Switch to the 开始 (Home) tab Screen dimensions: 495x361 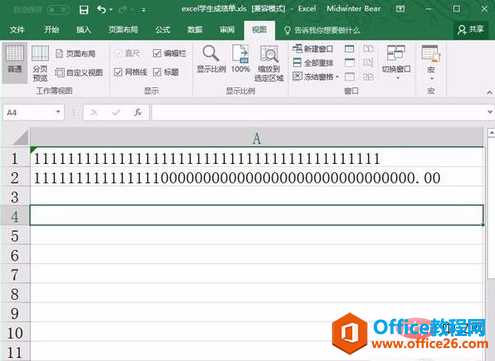click(51, 30)
